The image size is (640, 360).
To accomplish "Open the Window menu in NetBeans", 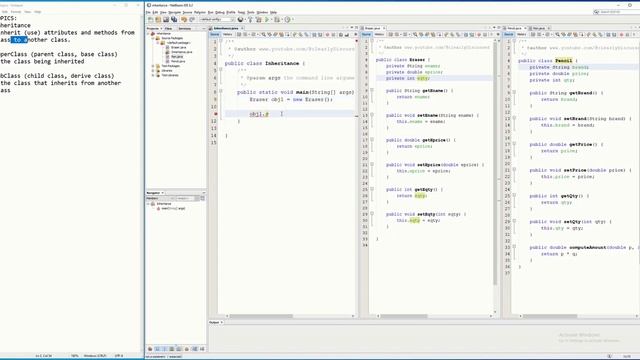I will (x=262, y=13).
